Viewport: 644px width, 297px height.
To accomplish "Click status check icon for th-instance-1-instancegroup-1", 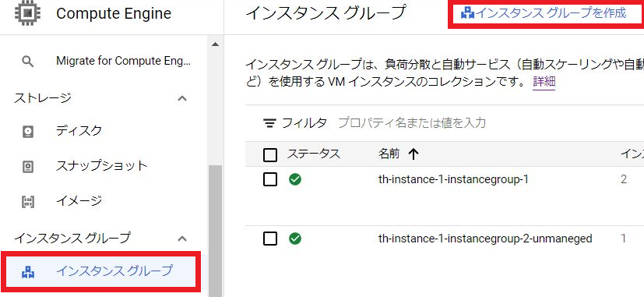I will [295, 179].
